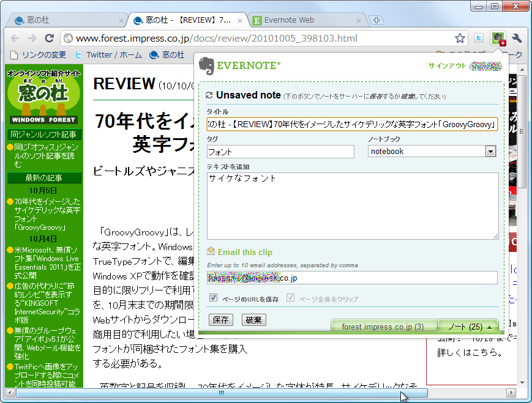This screenshot has width=532, height=403.
Task: Open the wrench settings icon in Chrome toolbar
Action: (x=516, y=38)
